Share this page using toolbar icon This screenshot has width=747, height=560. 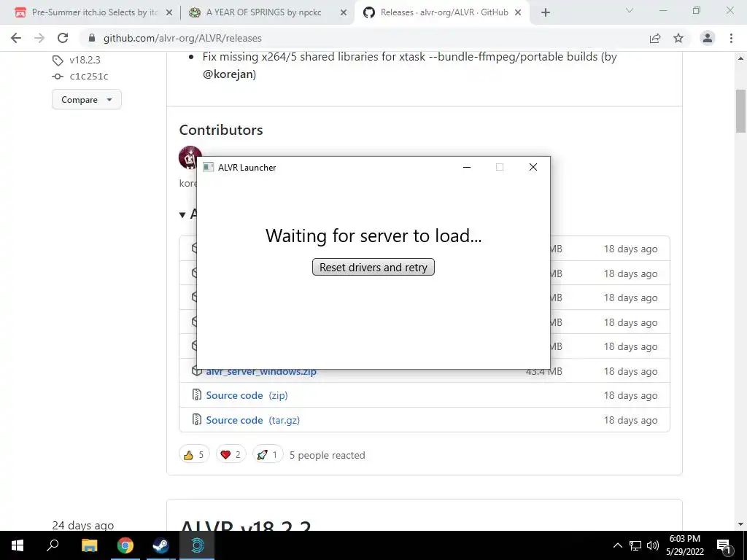(x=655, y=38)
